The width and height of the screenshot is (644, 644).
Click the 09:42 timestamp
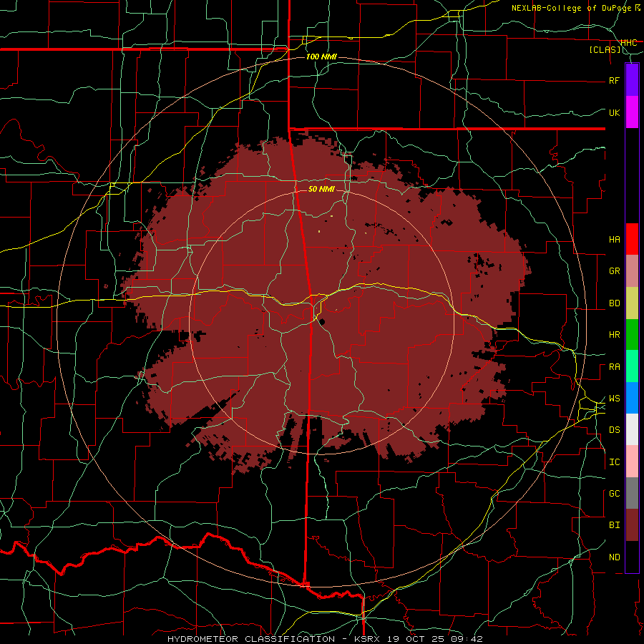tap(467, 639)
